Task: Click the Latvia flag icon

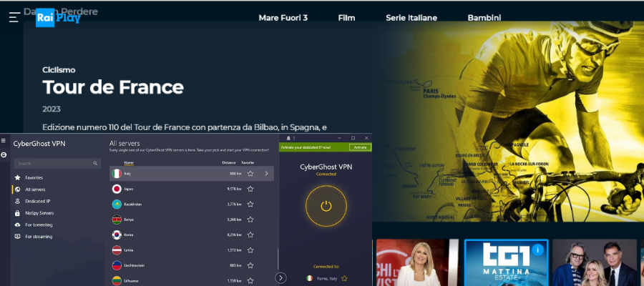Action: (x=117, y=250)
